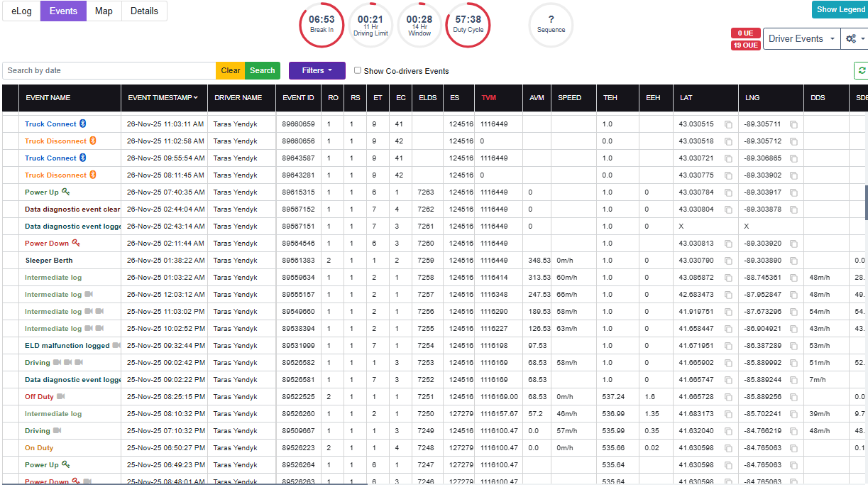Copy longitude -89.303920 with its copy icon
Image resolution: width=868 pixels, height=485 pixels.
pos(793,244)
